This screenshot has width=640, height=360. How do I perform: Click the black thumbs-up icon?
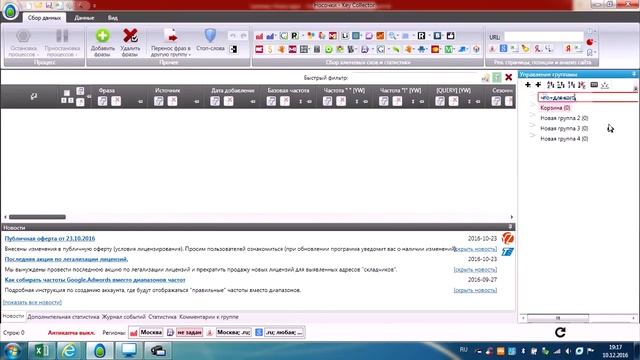[450, 36]
